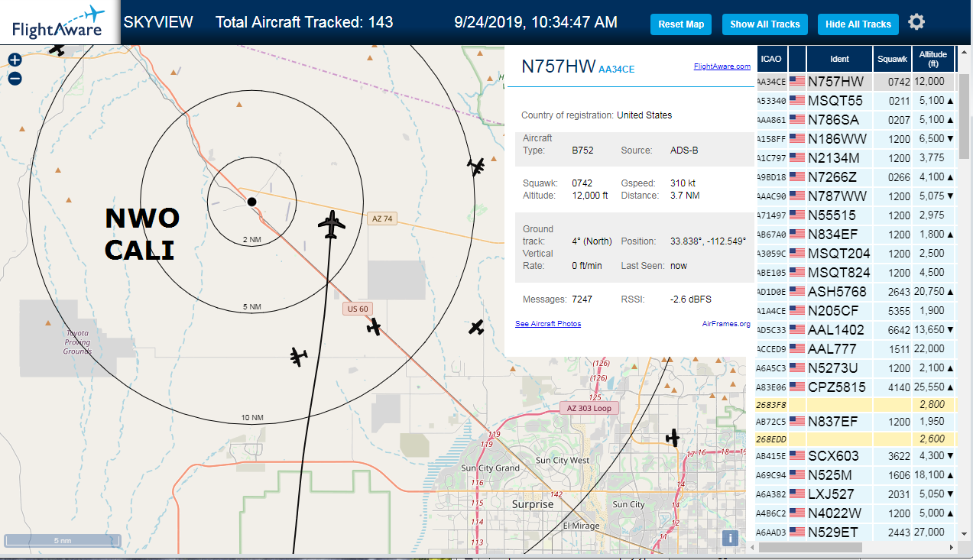Zoom in the map with plus button
The height and width of the screenshot is (560, 973).
coord(15,60)
